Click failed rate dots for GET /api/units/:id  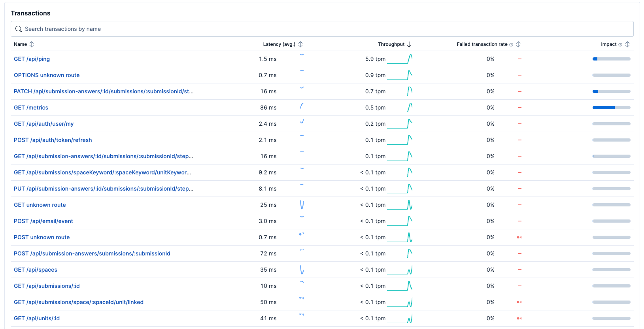point(519,318)
